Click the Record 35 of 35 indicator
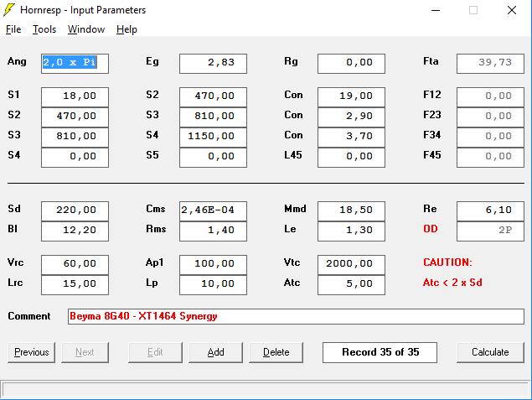Viewport: 532px width, 400px height. (x=380, y=352)
